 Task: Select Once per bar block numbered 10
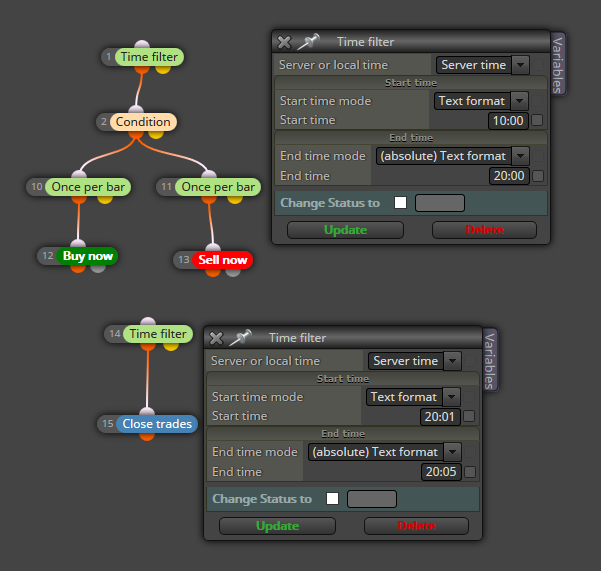pyautogui.click(x=88, y=187)
